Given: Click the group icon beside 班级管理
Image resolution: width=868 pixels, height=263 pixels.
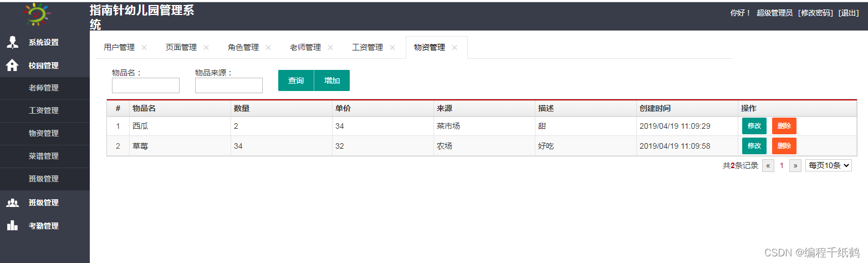Looking at the screenshot, I should [x=12, y=203].
